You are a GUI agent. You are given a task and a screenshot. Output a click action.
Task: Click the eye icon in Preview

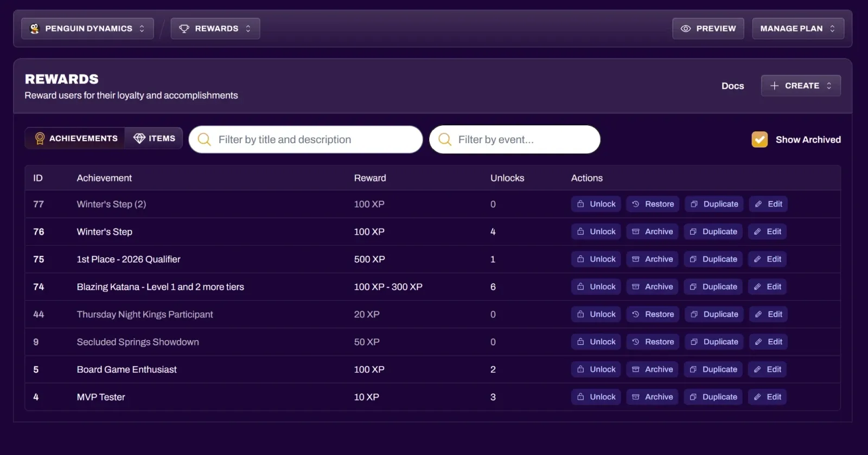pyautogui.click(x=686, y=29)
